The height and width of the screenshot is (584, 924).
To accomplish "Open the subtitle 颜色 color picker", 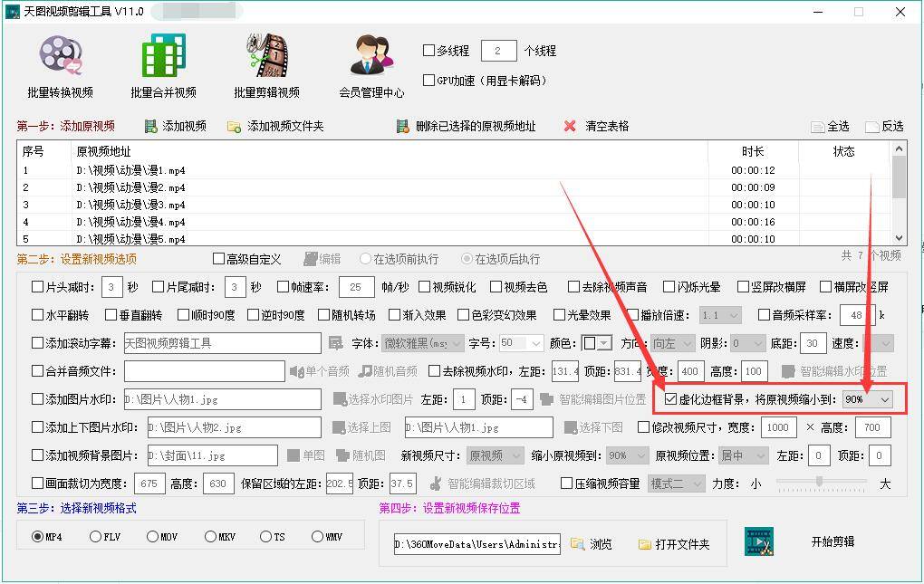I will (597, 343).
